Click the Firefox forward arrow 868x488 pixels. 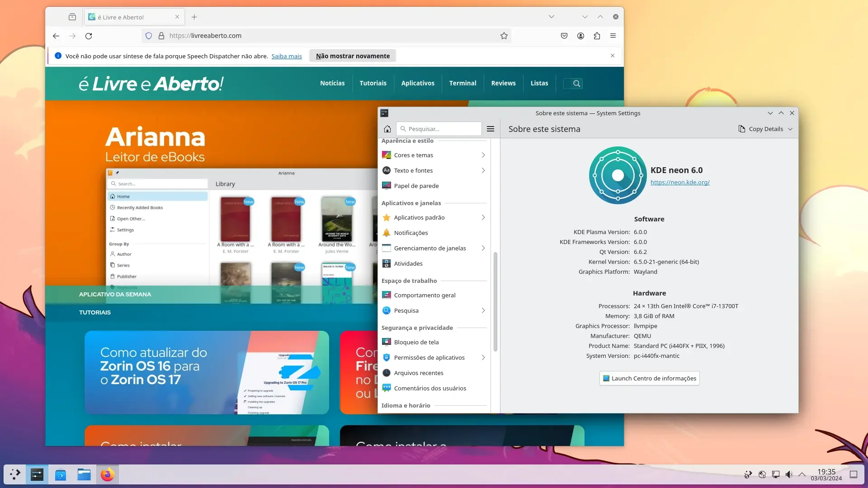click(x=72, y=36)
